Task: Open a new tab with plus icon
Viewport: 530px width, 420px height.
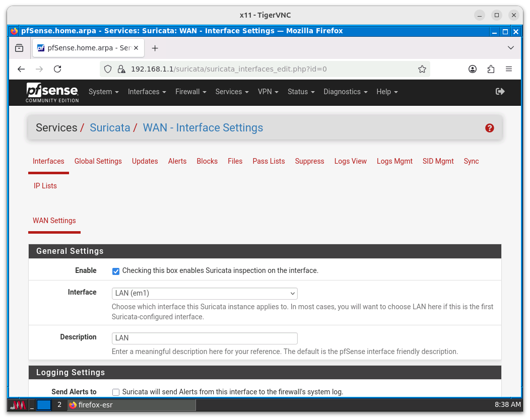Action: tap(155, 48)
